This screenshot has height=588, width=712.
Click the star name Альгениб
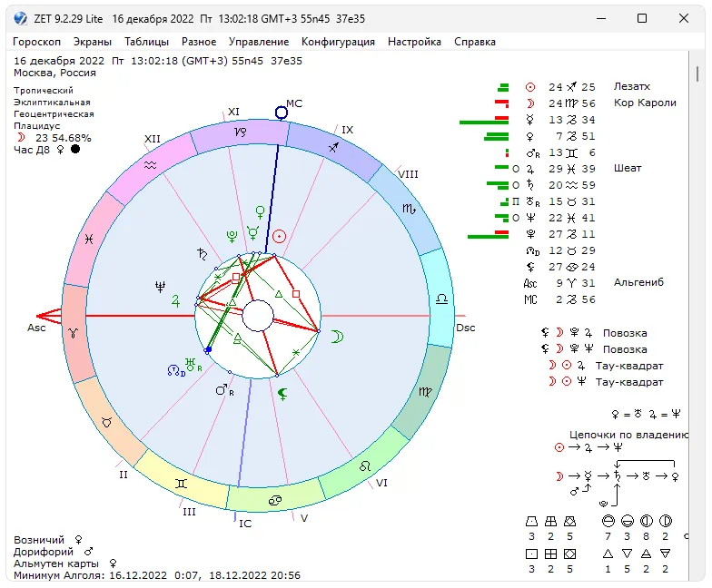(638, 282)
